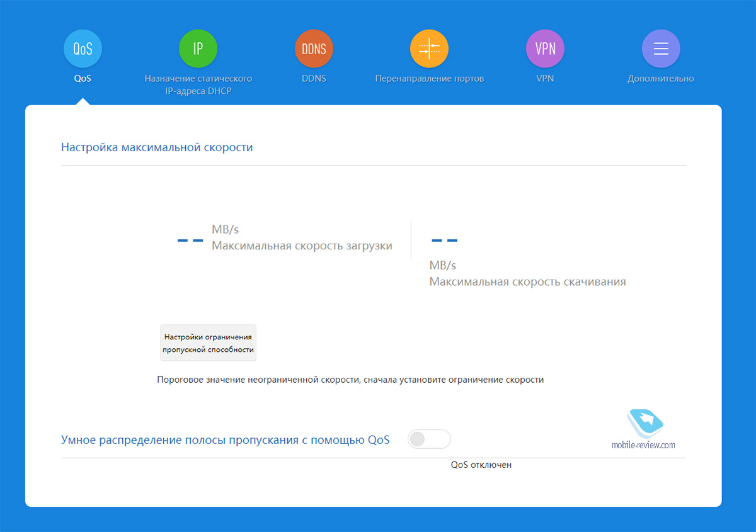756x532 pixels.
Task: Open the QoS settings icon
Action: point(83,48)
